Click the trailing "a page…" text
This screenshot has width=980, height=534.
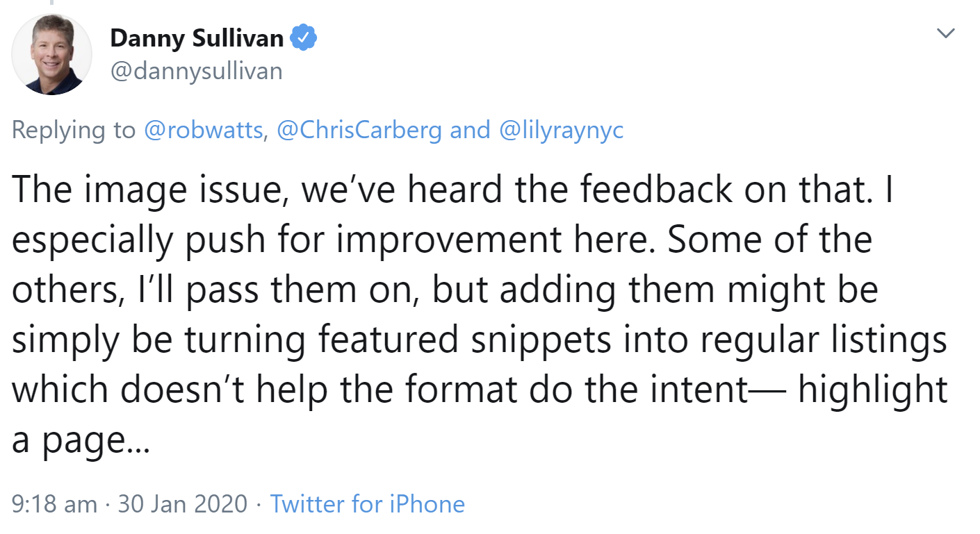click(81, 440)
